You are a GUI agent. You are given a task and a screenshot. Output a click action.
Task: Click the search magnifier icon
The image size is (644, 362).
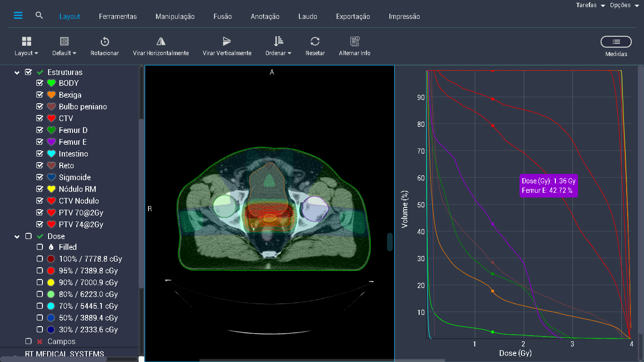pos(39,15)
